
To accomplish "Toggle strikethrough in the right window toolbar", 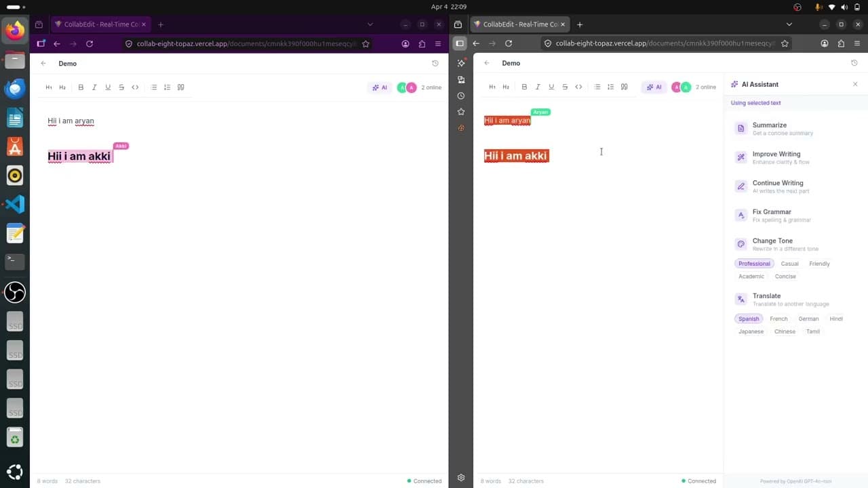I will tap(565, 87).
